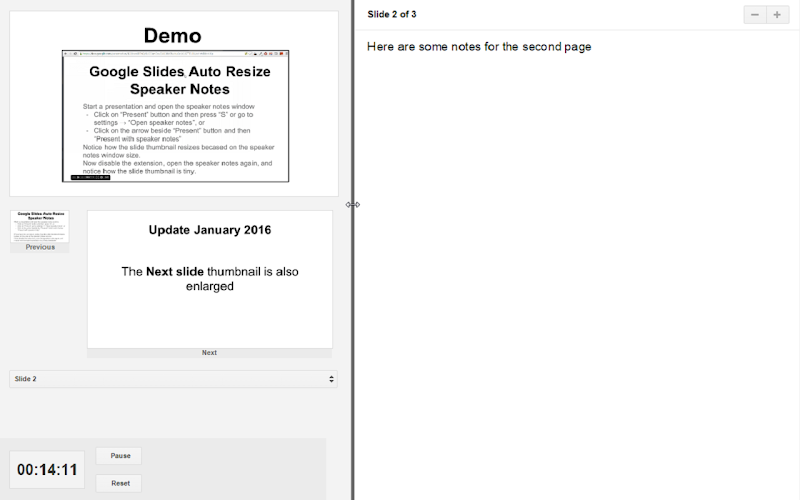Click the 'Next' caption label
The width and height of the screenshot is (800, 500).
209,353
